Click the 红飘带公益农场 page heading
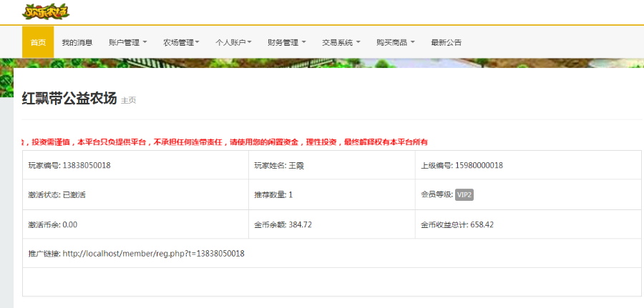 coord(69,99)
